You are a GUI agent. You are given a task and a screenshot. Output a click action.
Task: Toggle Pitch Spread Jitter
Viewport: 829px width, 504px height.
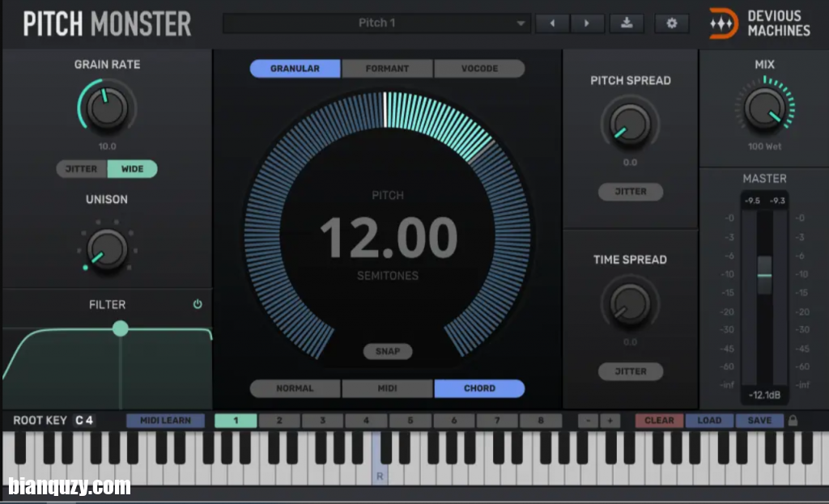pyautogui.click(x=630, y=192)
